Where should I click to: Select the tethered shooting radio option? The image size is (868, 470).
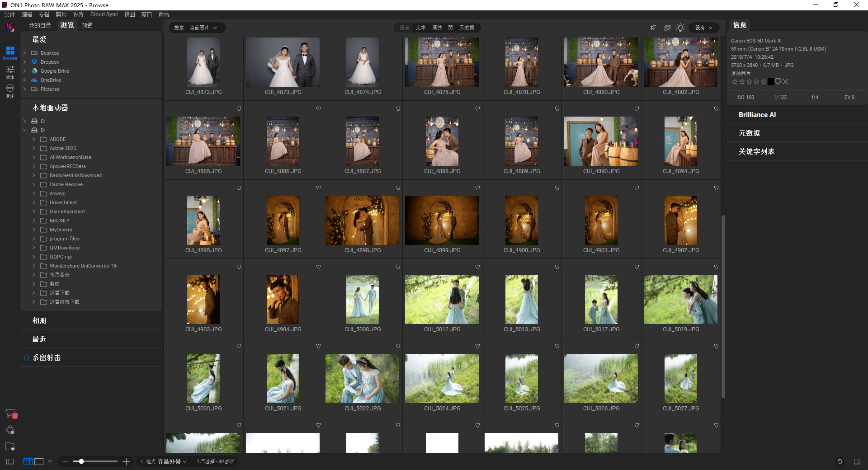pos(27,358)
